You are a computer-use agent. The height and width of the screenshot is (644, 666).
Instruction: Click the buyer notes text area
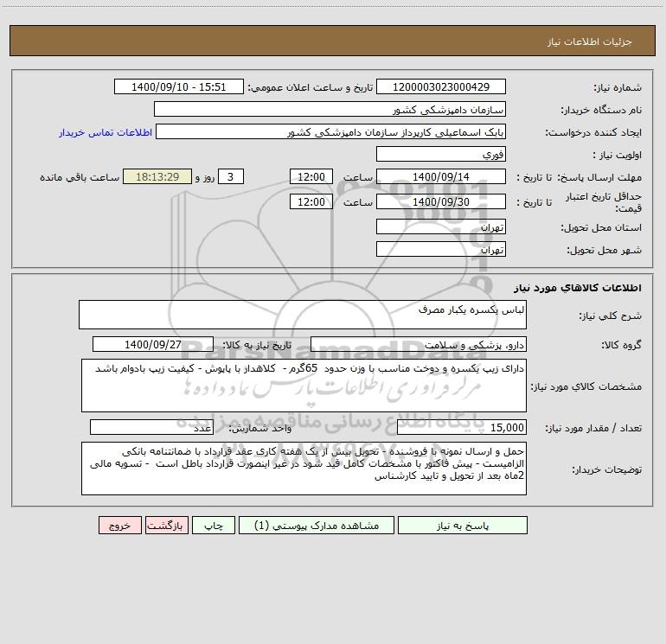(x=304, y=469)
